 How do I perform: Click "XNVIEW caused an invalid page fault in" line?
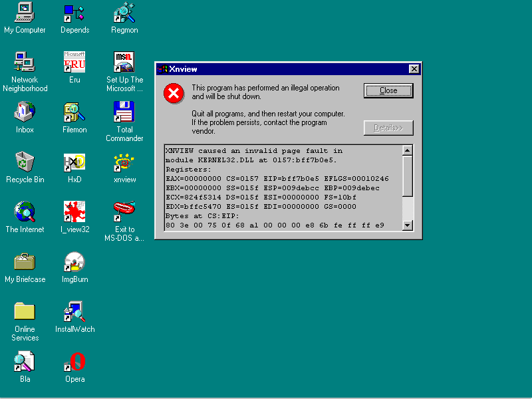tap(254, 151)
